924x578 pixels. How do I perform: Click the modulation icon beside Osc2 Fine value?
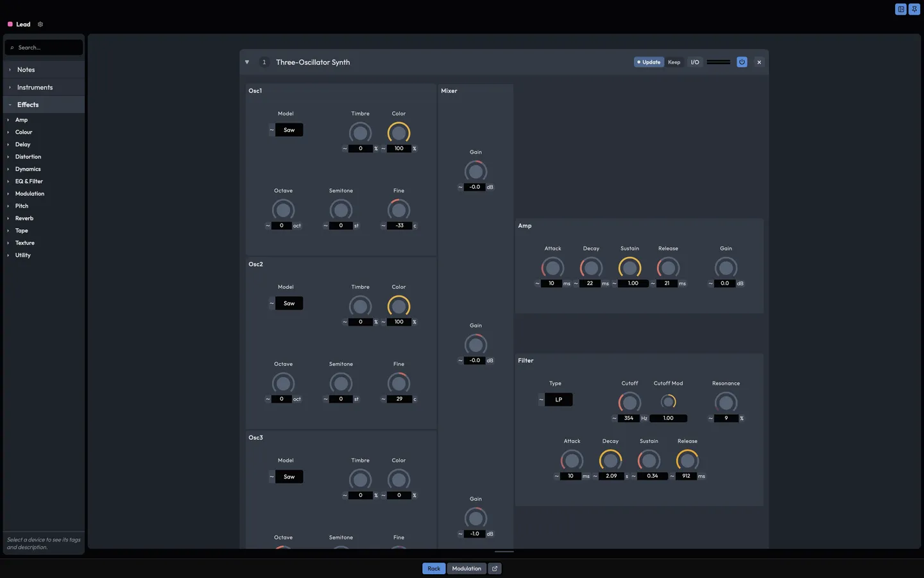point(383,399)
